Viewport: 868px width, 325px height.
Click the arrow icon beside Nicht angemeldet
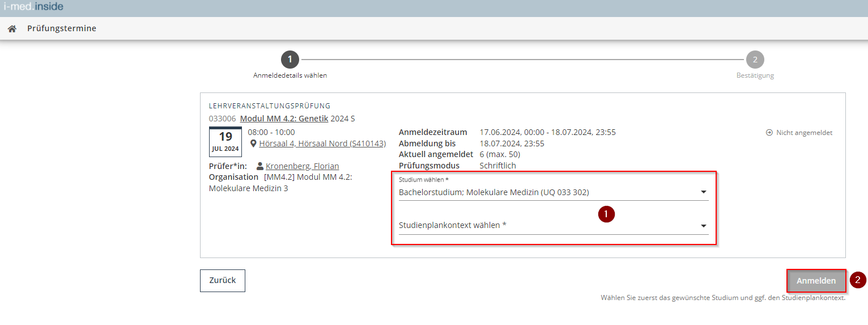[769, 133]
